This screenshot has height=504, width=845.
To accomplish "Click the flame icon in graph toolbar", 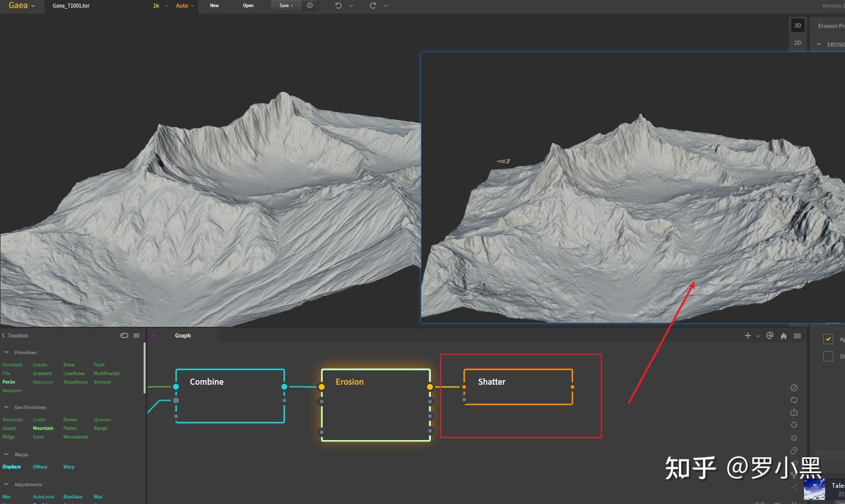I will 784,336.
